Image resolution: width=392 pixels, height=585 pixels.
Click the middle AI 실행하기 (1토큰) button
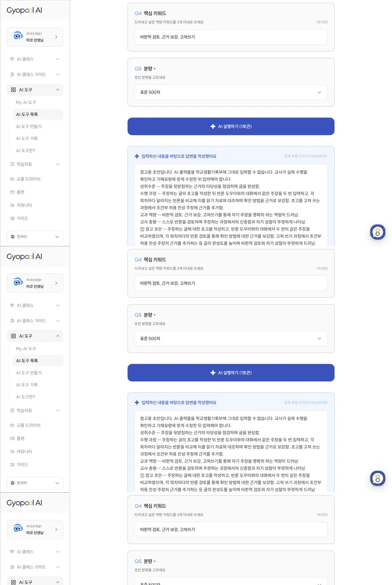point(231,372)
